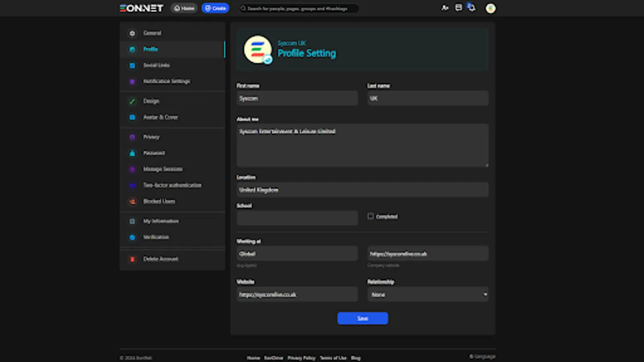Click the Save button
This screenshot has width=644, height=362.
click(x=362, y=318)
